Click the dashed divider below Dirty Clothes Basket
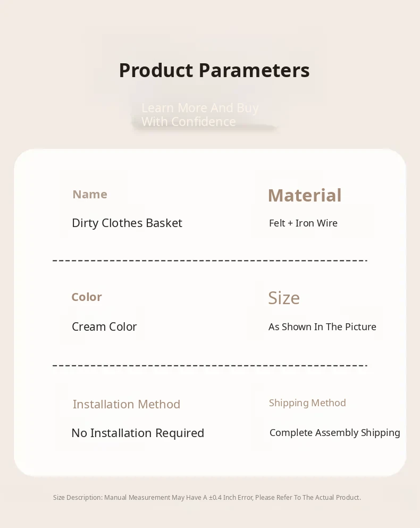Viewport: 420px width, 528px height. [x=210, y=261]
